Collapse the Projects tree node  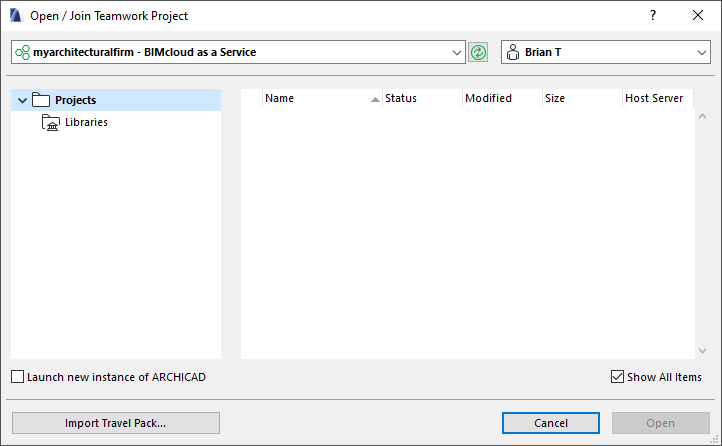tap(22, 100)
